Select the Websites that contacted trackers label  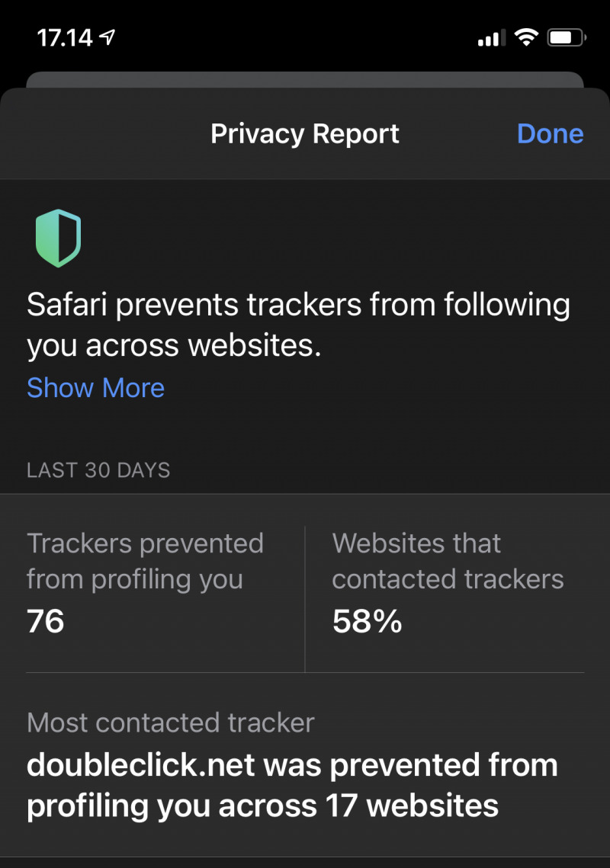448,561
